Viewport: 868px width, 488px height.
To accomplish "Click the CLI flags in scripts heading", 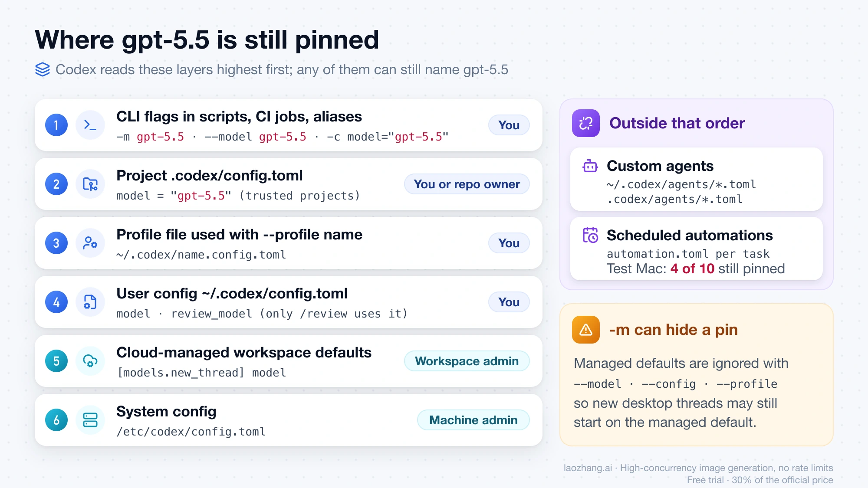I will coord(239,117).
